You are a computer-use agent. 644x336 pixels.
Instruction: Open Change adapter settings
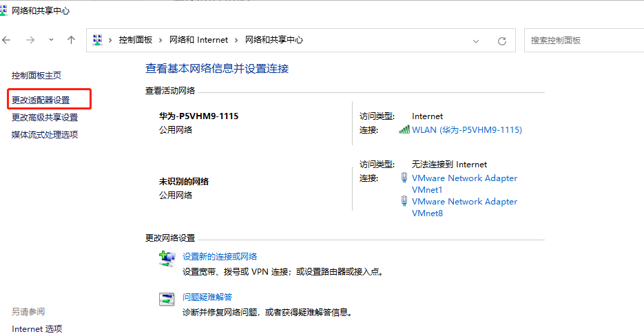(x=41, y=101)
